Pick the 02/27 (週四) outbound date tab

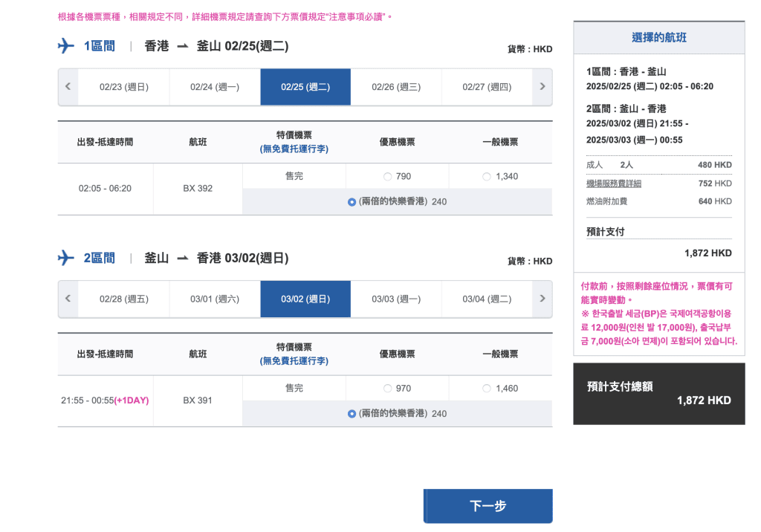pos(487,87)
